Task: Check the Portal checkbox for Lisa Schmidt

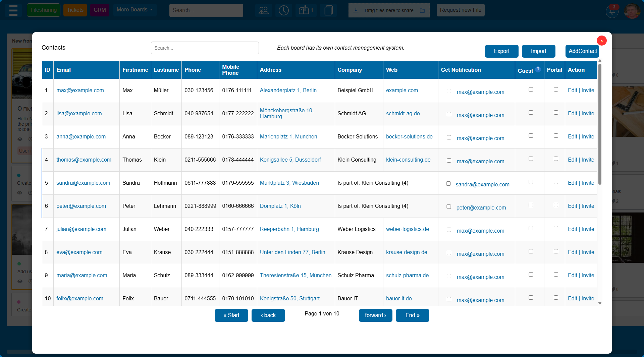Action: pyautogui.click(x=556, y=112)
